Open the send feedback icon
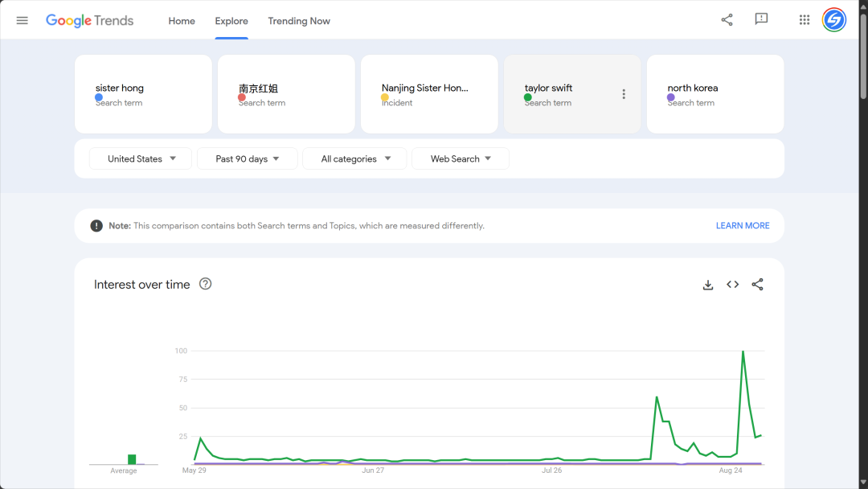The height and width of the screenshot is (489, 868). [x=761, y=20]
